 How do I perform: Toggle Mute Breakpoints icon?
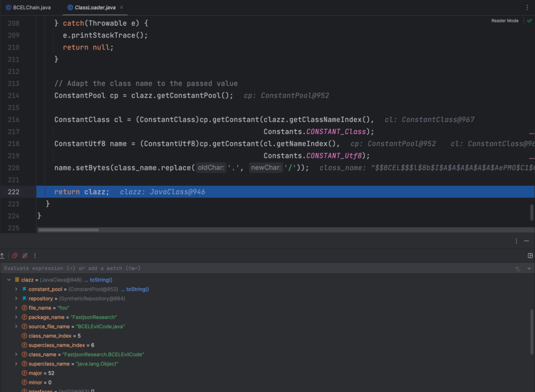(x=25, y=256)
